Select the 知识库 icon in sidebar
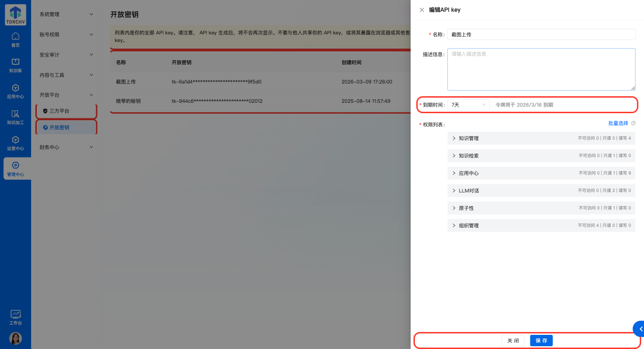This screenshot has width=644, height=349. pyautogui.click(x=15, y=65)
